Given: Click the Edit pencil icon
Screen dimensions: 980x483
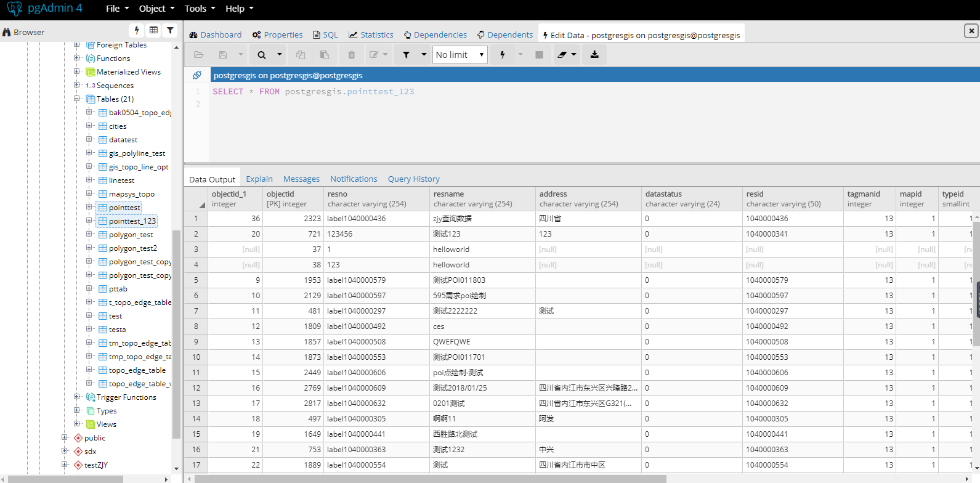Looking at the screenshot, I should tap(374, 55).
